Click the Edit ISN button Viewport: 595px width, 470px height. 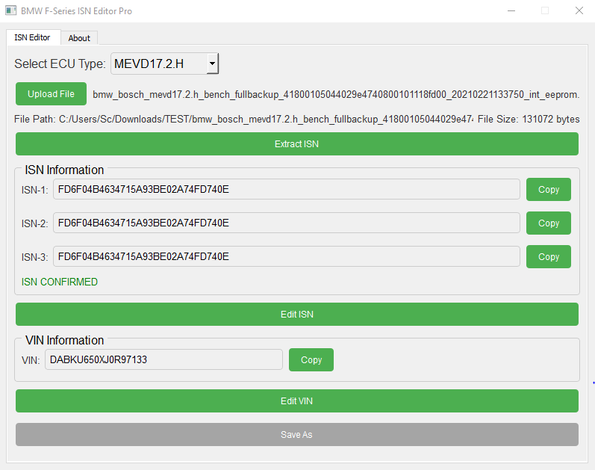(x=297, y=314)
